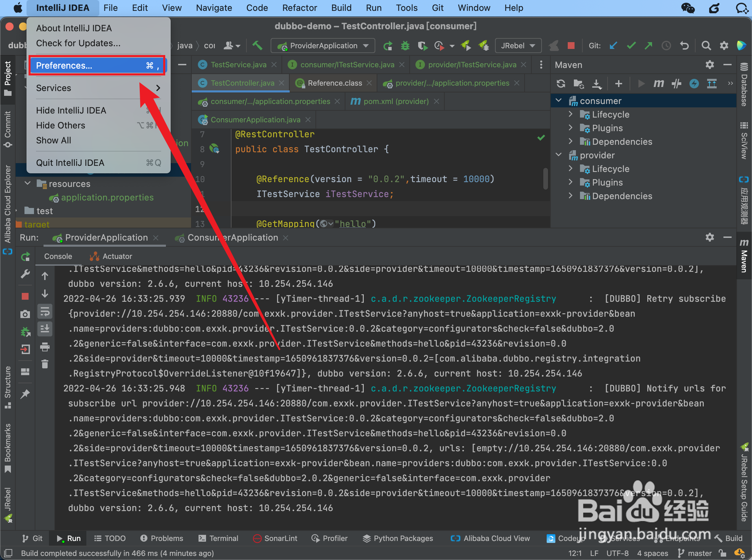Expand Dependencies under consumer module
Screen dimensions: 752x560
coord(571,141)
